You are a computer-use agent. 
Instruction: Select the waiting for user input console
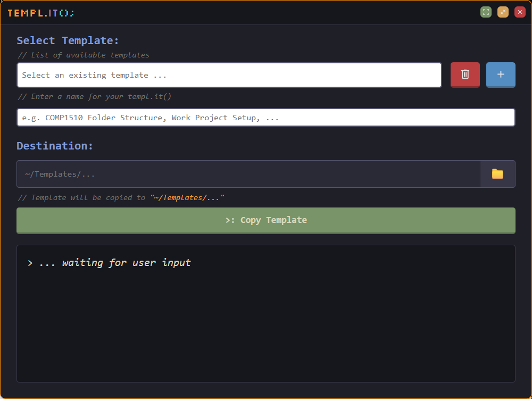tap(266, 313)
